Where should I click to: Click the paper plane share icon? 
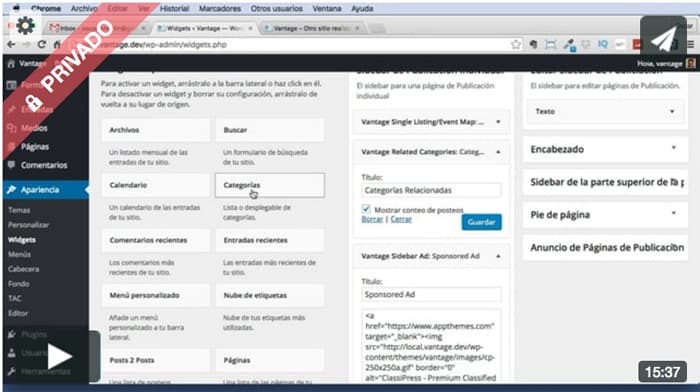click(x=663, y=39)
